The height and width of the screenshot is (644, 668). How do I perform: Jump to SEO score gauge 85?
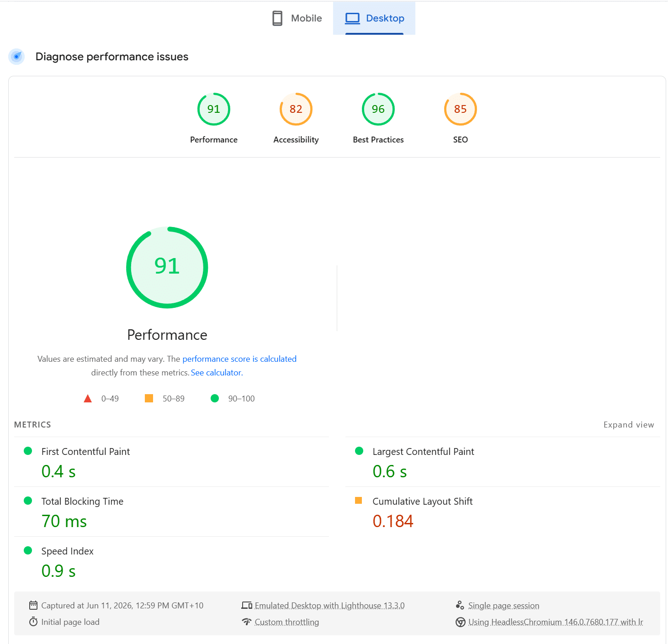461,109
